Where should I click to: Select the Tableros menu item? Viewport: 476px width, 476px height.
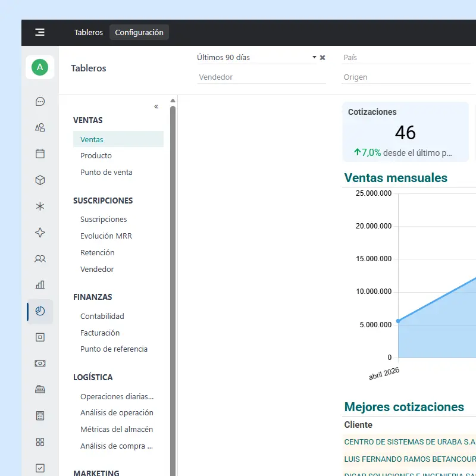[x=89, y=32]
